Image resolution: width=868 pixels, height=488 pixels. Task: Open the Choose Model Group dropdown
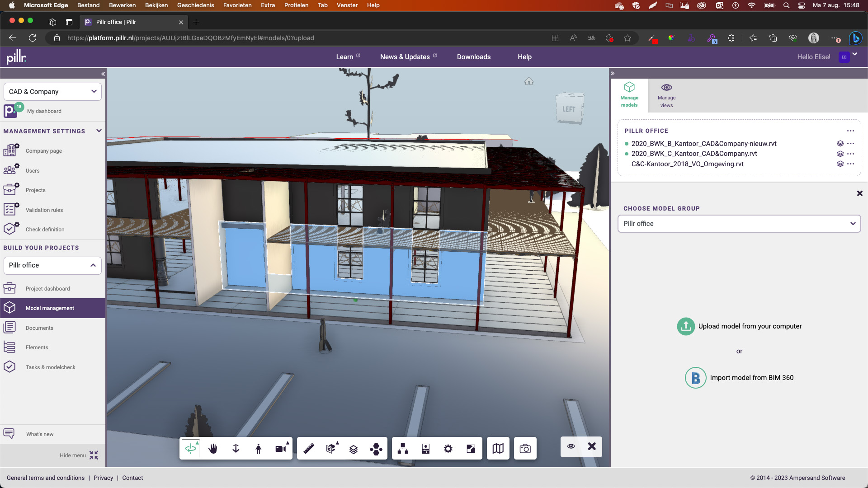(739, 224)
